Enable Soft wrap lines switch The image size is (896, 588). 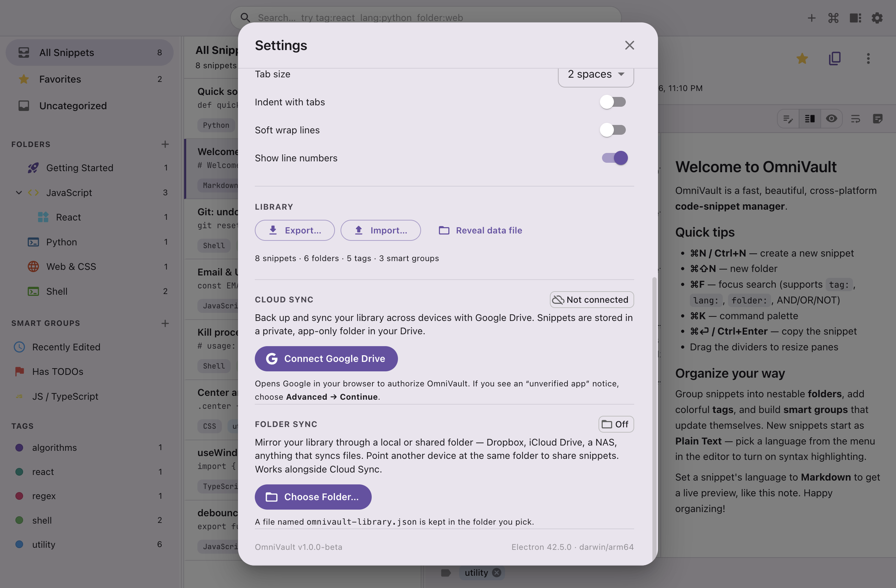pyautogui.click(x=613, y=130)
